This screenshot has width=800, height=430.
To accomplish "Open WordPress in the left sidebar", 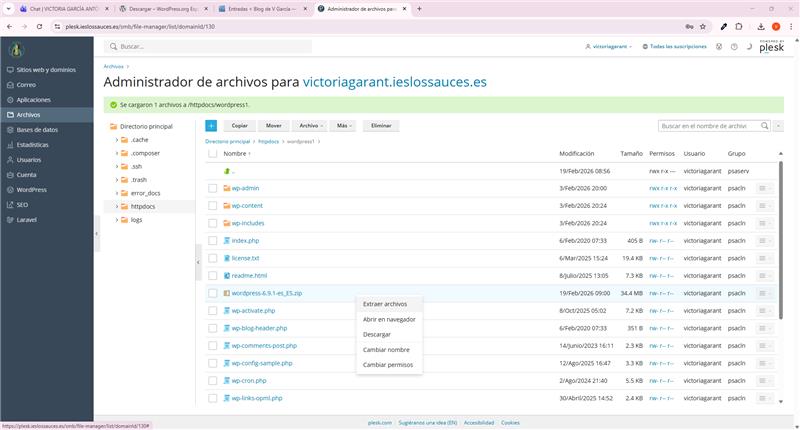I will [31, 189].
